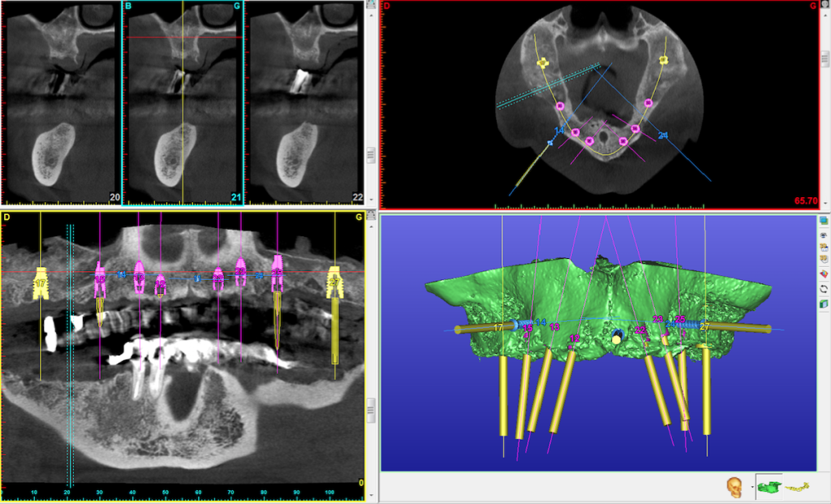Click the circular rotate arrows icon
This screenshot has height=504, width=831.
[825, 289]
